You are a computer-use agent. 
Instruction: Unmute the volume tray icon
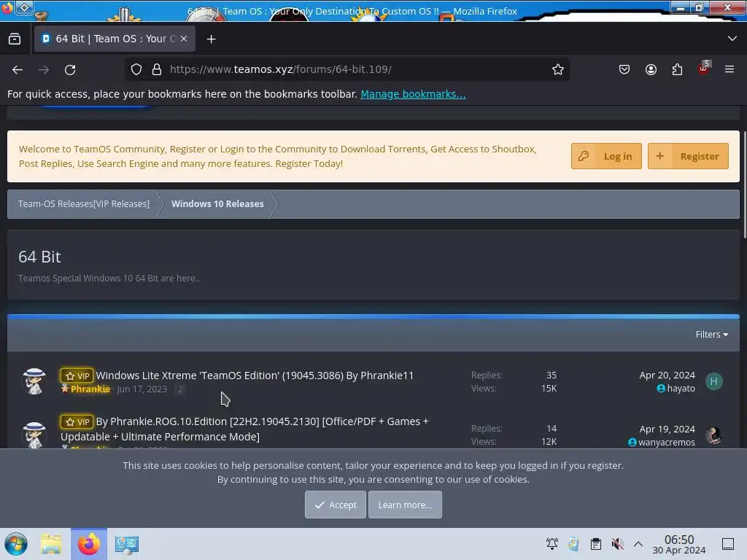[x=617, y=544]
